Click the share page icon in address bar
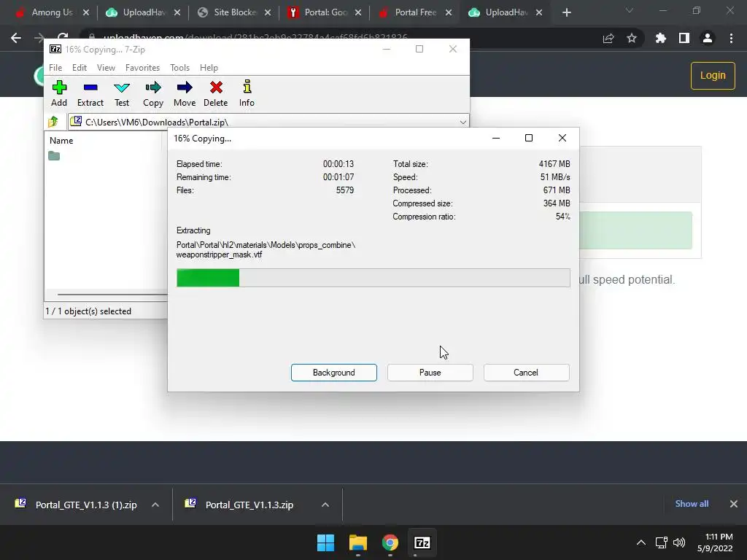 click(608, 38)
